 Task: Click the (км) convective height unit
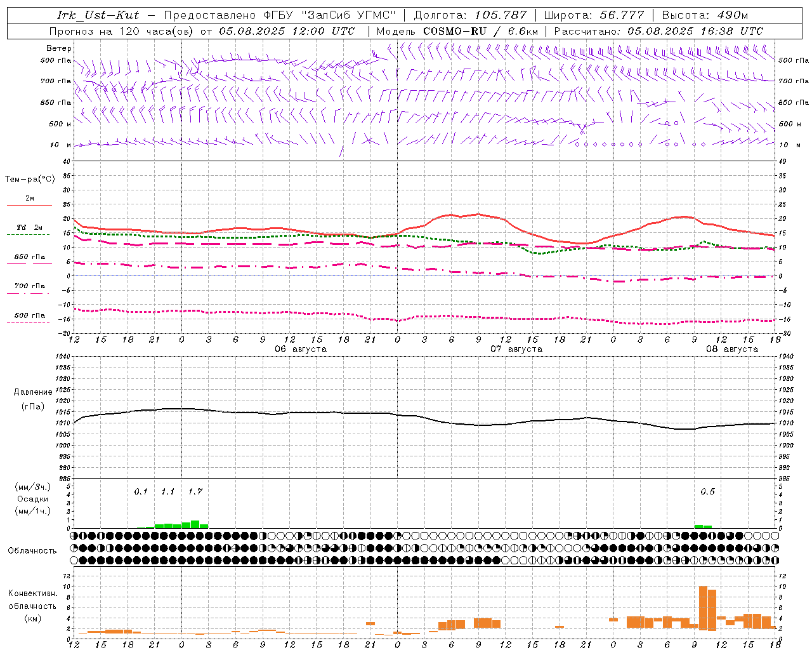pos(33,618)
